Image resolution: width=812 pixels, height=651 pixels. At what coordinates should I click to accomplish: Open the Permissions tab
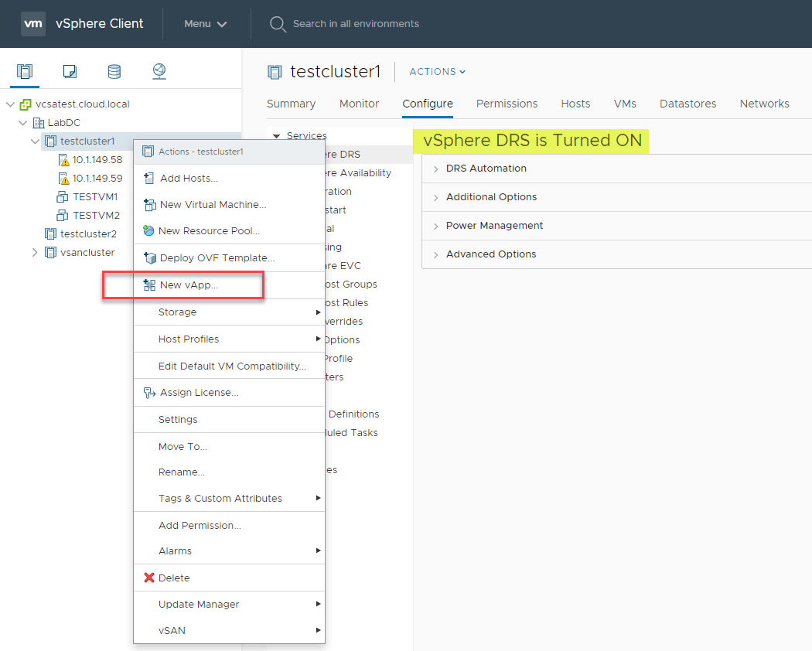507,104
